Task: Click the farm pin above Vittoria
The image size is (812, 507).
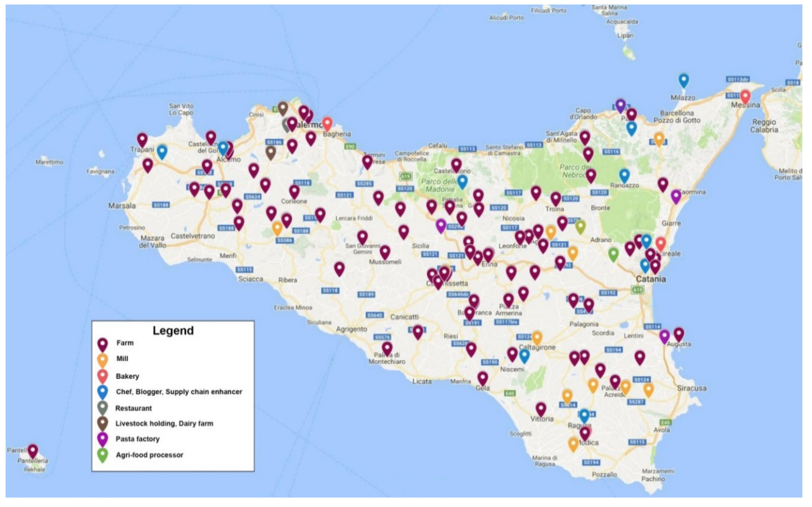Action: click(541, 409)
